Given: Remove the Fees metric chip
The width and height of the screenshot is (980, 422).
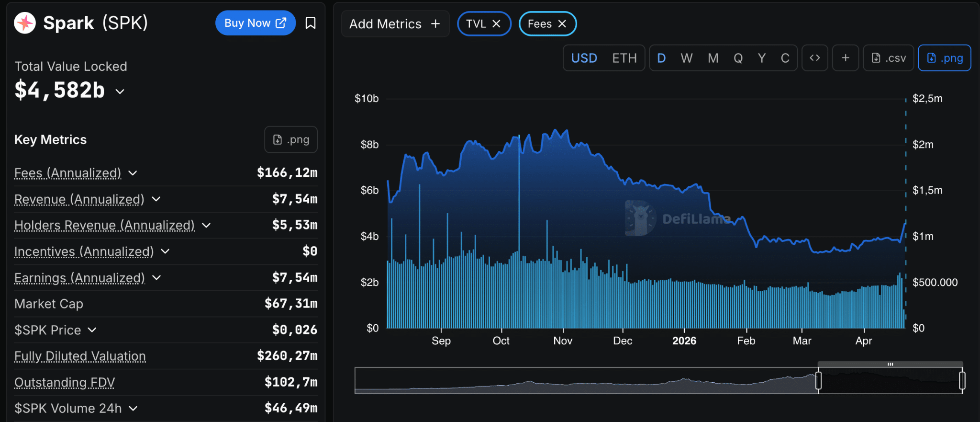Looking at the screenshot, I should pos(562,24).
